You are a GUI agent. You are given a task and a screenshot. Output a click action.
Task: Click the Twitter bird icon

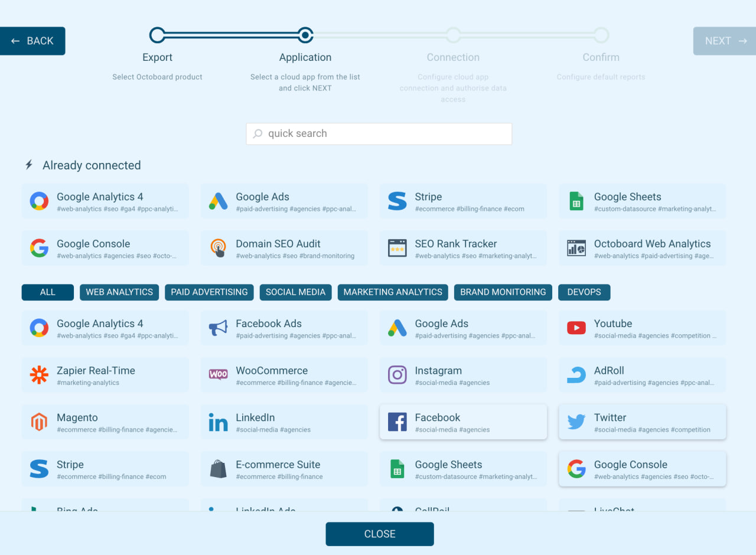576,422
